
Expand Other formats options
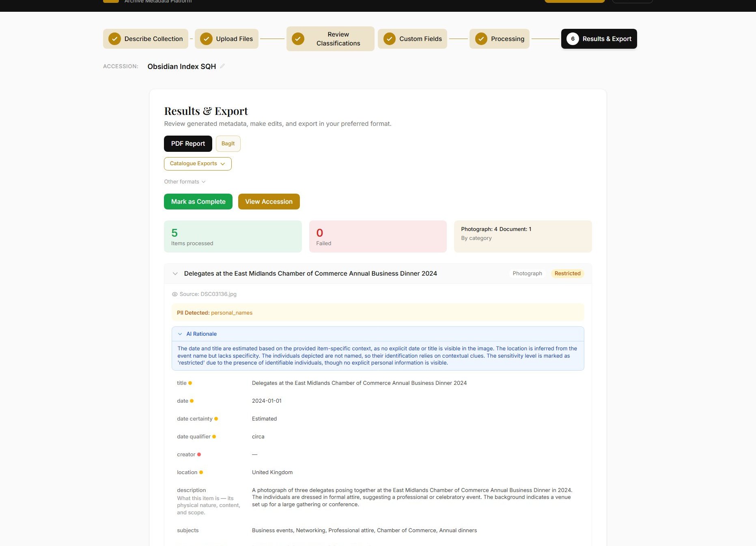[185, 181]
